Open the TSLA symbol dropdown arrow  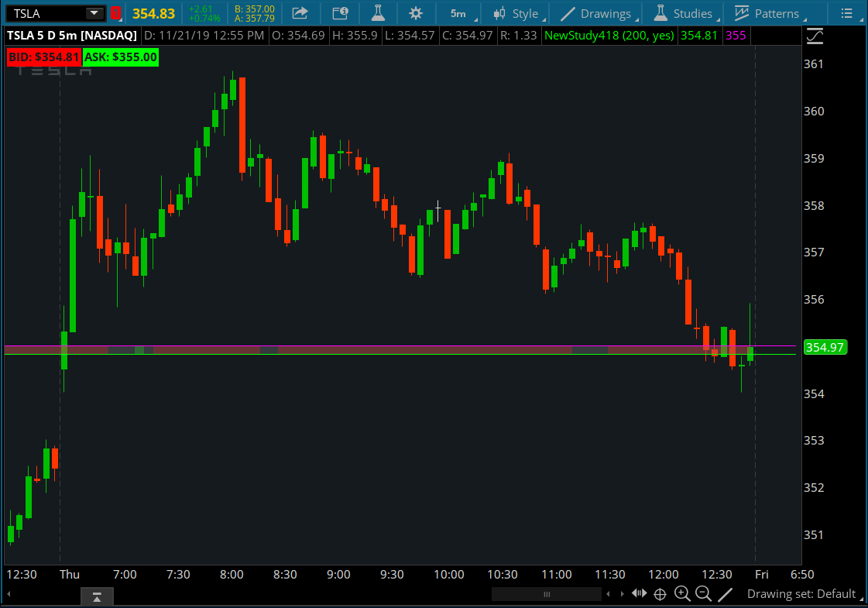(94, 13)
